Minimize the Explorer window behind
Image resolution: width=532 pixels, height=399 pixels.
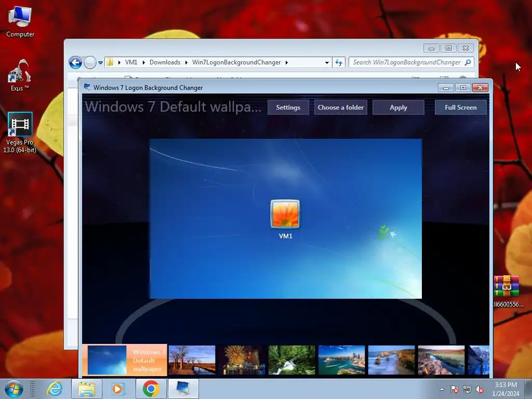(431, 48)
